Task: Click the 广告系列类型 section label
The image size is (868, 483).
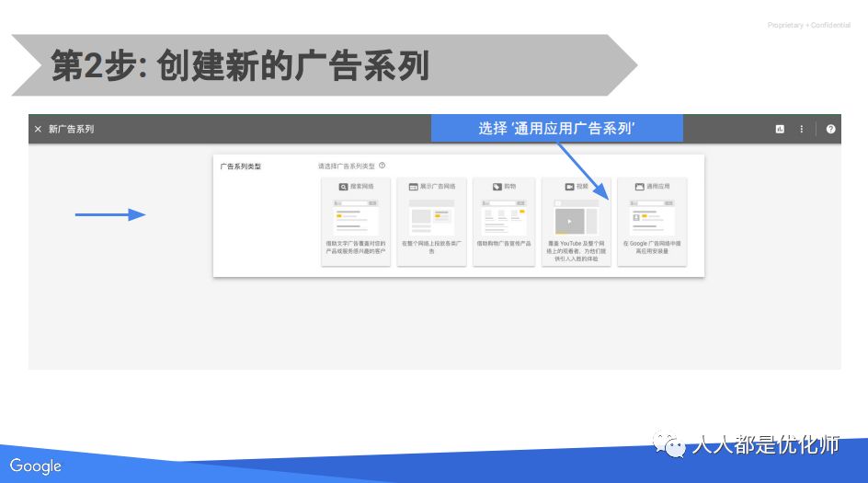Action: click(240, 167)
